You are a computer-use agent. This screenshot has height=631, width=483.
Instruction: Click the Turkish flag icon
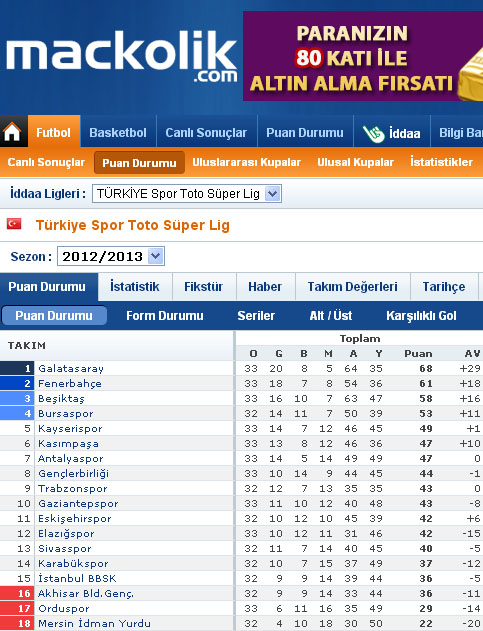coord(14,224)
